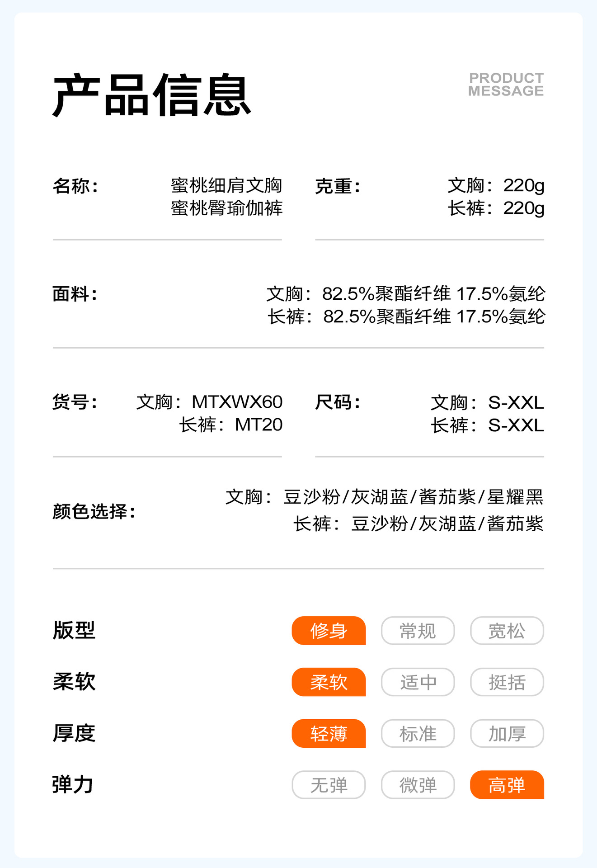Choose the 常规 fit pill
The height and width of the screenshot is (868, 597).
418,631
